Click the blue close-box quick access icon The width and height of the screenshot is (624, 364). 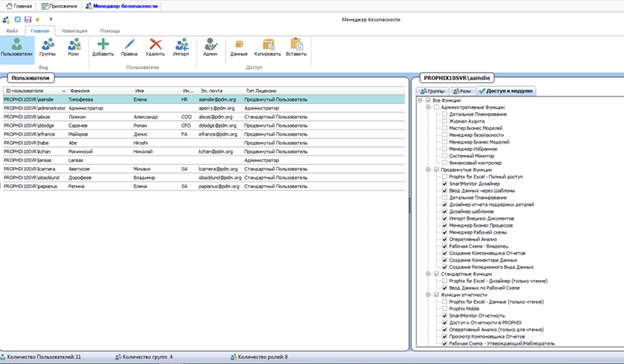(x=18, y=19)
